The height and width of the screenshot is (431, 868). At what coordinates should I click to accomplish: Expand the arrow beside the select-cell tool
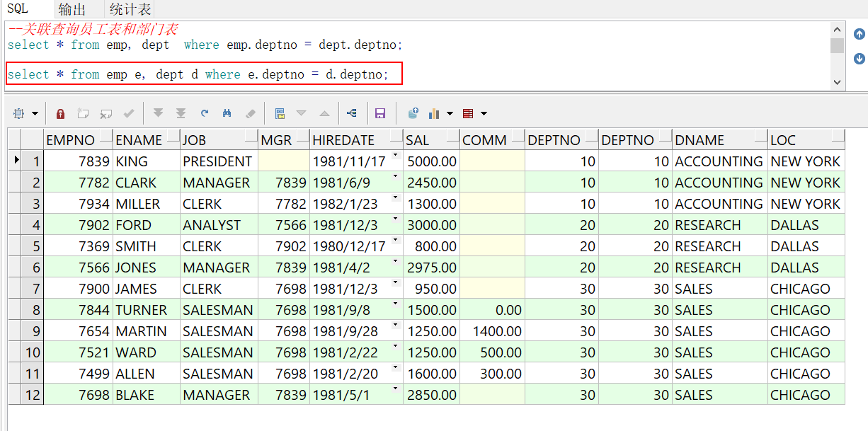(x=35, y=113)
